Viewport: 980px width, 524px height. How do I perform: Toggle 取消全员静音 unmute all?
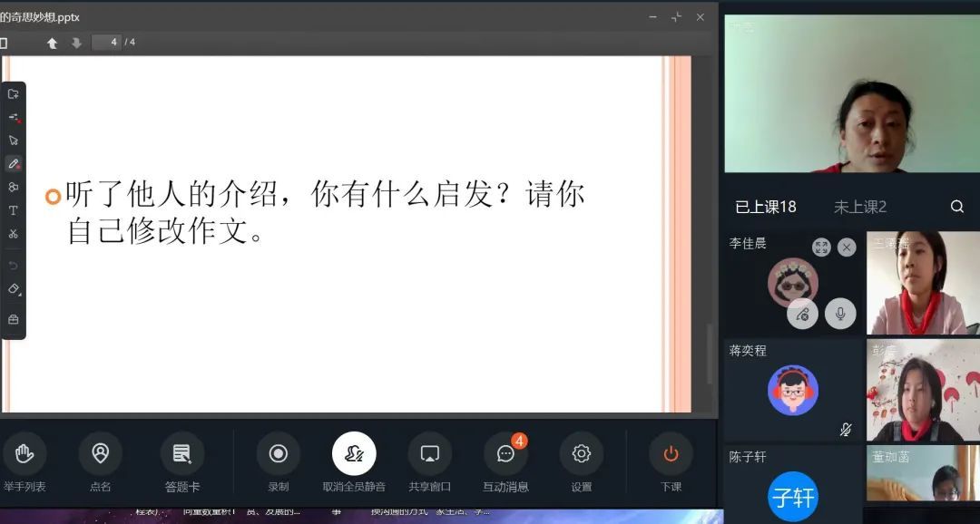[x=354, y=462]
